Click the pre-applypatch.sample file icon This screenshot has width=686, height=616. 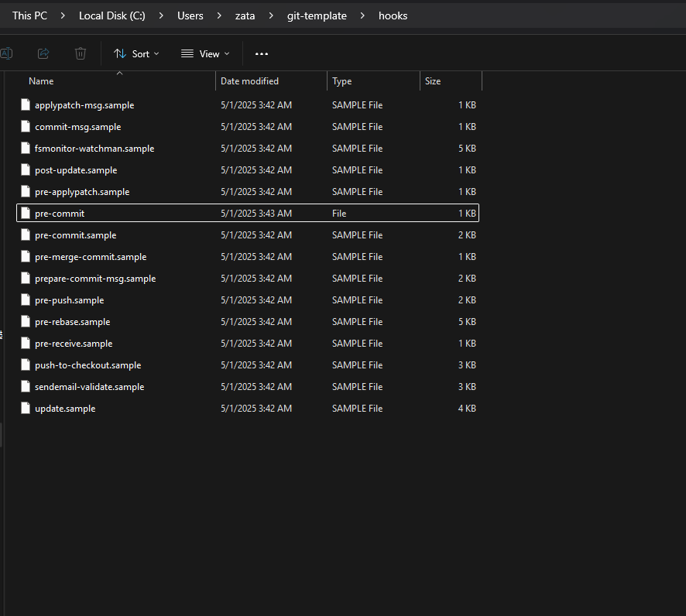(x=26, y=191)
